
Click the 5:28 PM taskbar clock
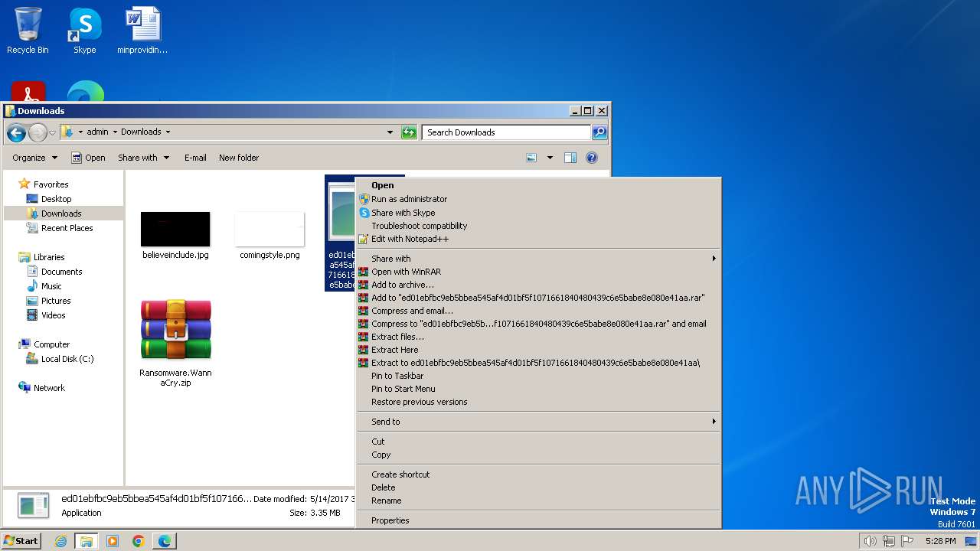pyautogui.click(x=940, y=541)
